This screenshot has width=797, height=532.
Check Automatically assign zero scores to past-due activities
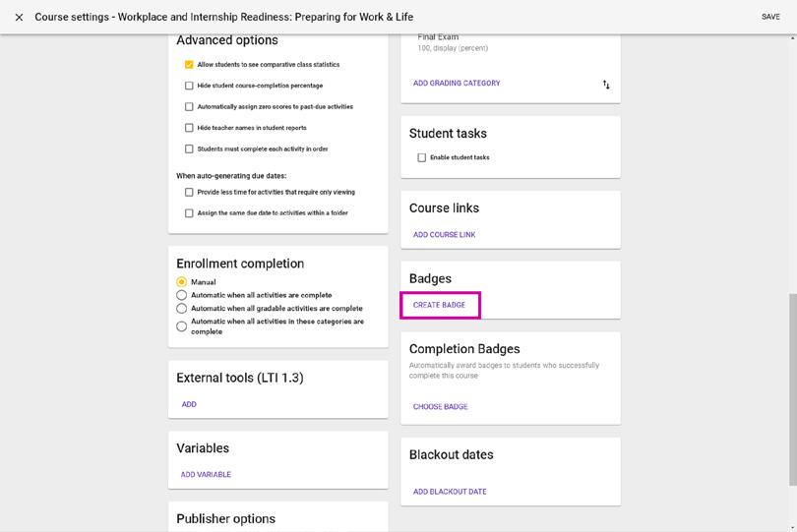point(189,107)
